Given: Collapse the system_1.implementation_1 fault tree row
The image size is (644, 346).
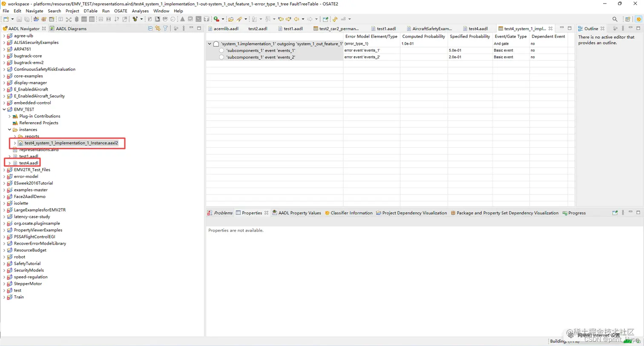Looking at the screenshot, I should click(x=210, y=44).
